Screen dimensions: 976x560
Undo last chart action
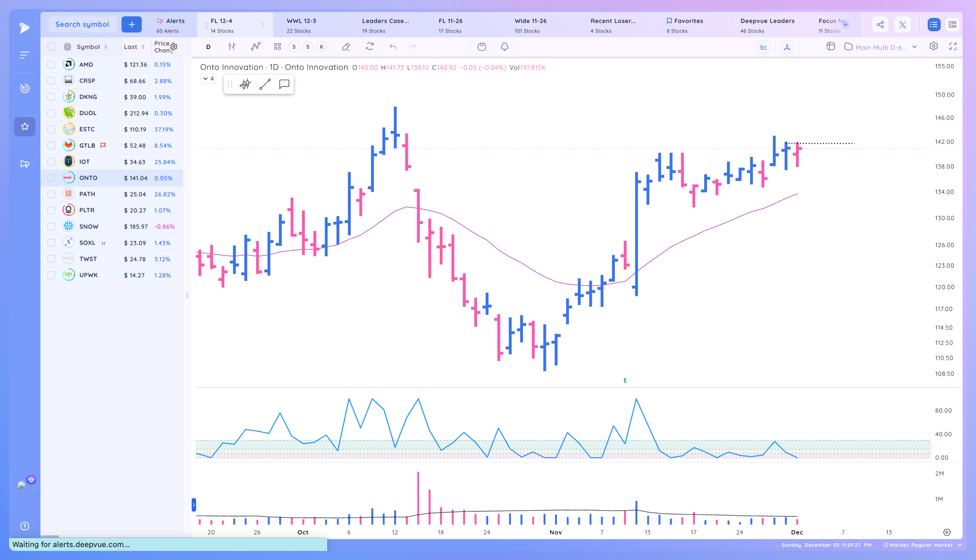pos(393,47)
